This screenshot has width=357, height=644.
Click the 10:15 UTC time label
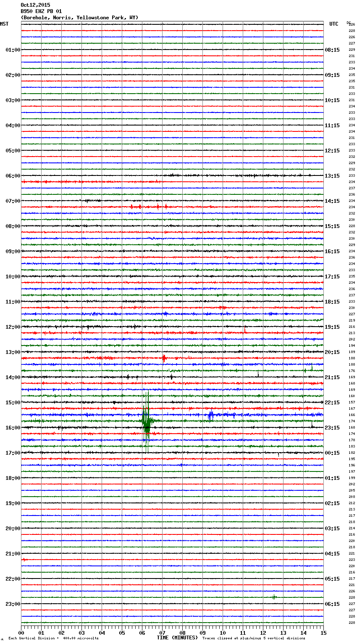click(332, 100)
